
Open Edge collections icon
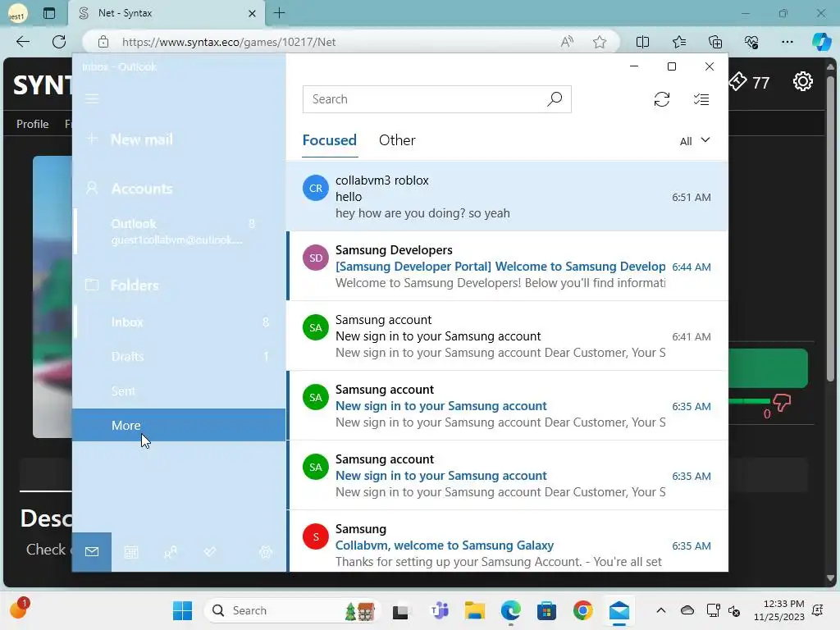715,42
